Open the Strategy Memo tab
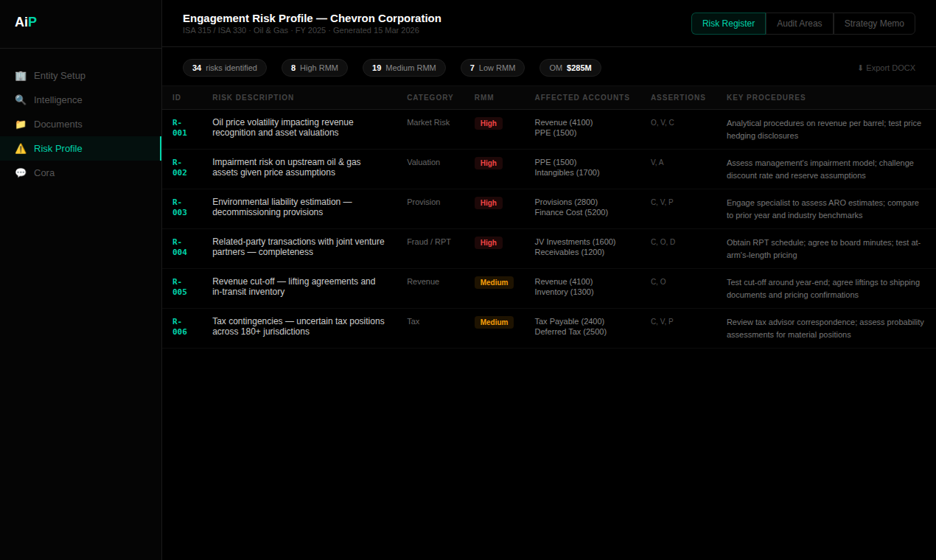This screenshot has width=936, height=560. 874,24
